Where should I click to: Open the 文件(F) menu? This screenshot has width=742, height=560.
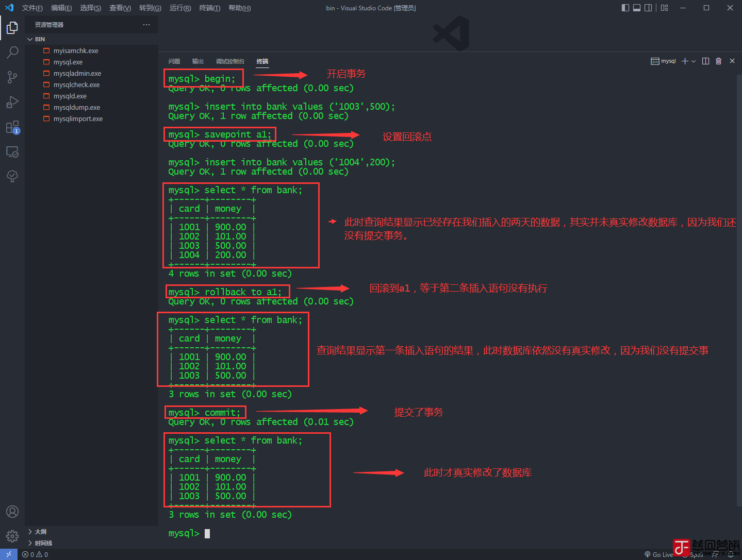(x=32, y=8)
